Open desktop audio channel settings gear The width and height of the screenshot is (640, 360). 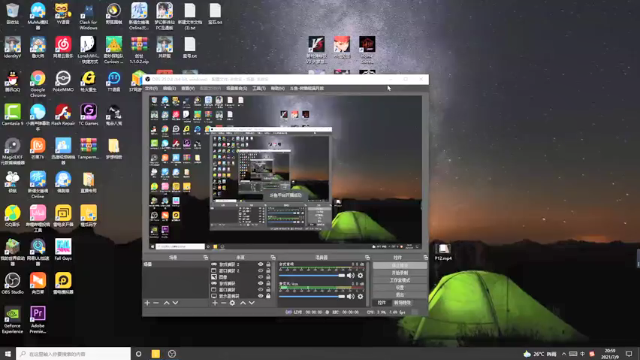[360, 276]
